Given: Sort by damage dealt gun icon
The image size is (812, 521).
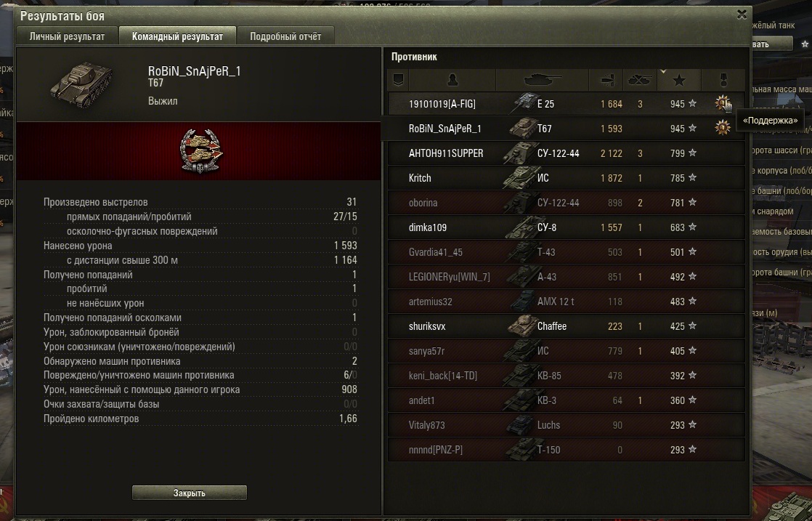Looking at the screenshot, I should pyautogui.click(x=606, y=80).
